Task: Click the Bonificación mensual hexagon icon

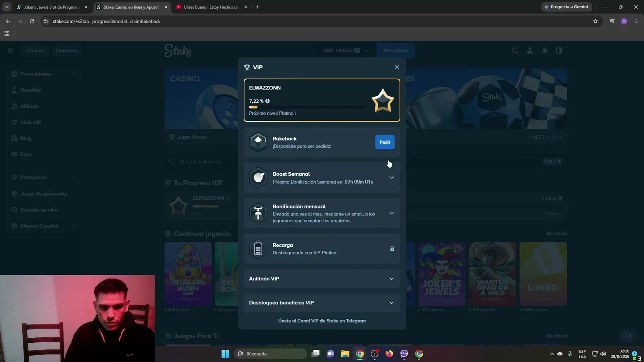Action: pos(258,213)
